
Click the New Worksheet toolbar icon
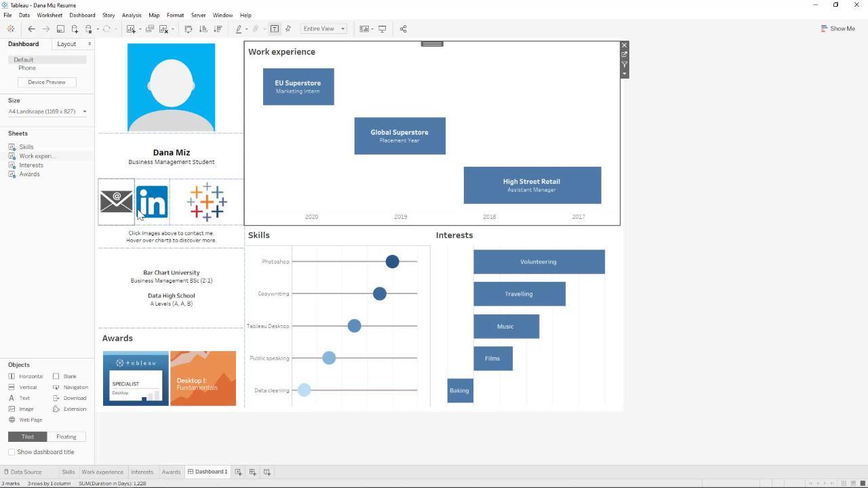(131, 28)
